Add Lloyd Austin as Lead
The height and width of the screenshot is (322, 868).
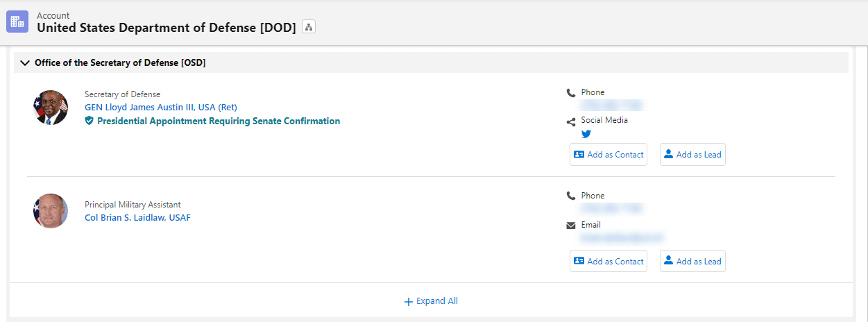(692, 155)
